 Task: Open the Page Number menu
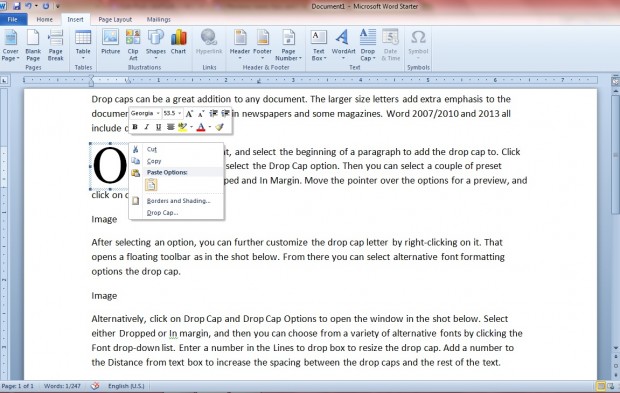(288, 45)
